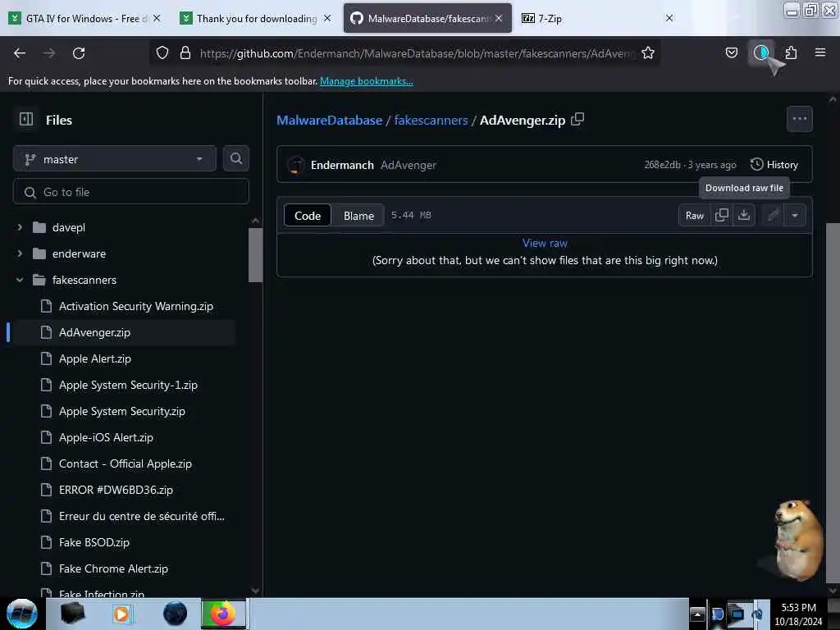The image size is (840, 630).
Task: Open the edit-options dropdown arrow
Action: click(x=795, y=215)
